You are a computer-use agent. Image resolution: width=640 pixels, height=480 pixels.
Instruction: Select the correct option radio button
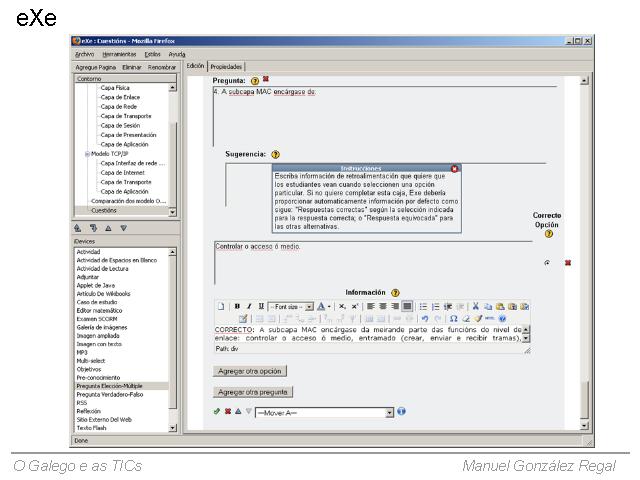point(547,263)
